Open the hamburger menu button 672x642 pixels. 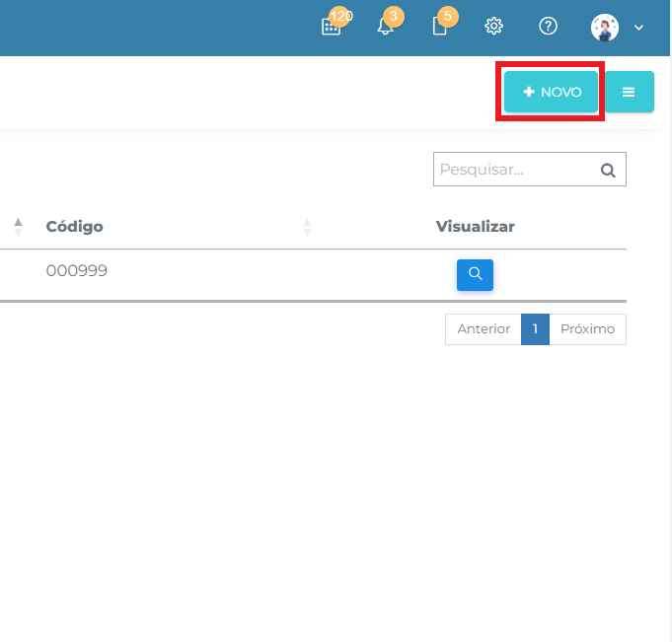630,92
